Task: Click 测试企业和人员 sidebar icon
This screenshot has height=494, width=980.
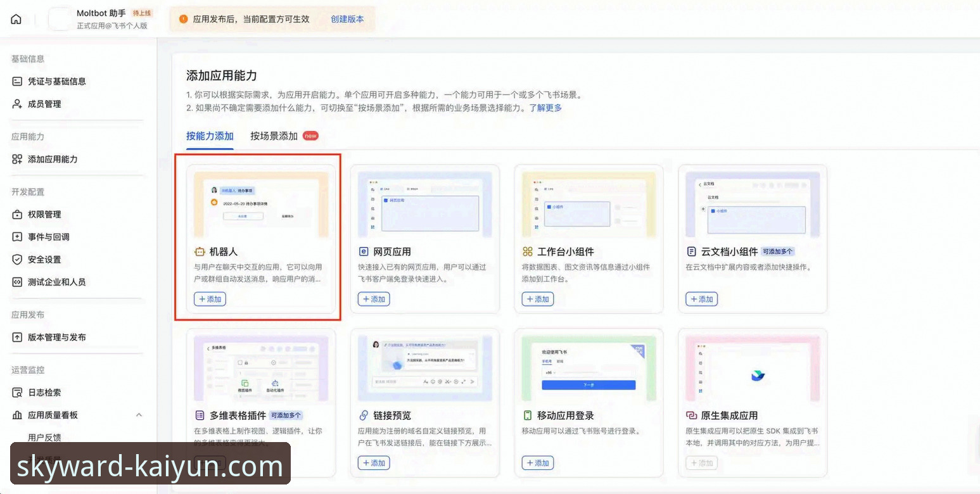Action: [17, 282]
